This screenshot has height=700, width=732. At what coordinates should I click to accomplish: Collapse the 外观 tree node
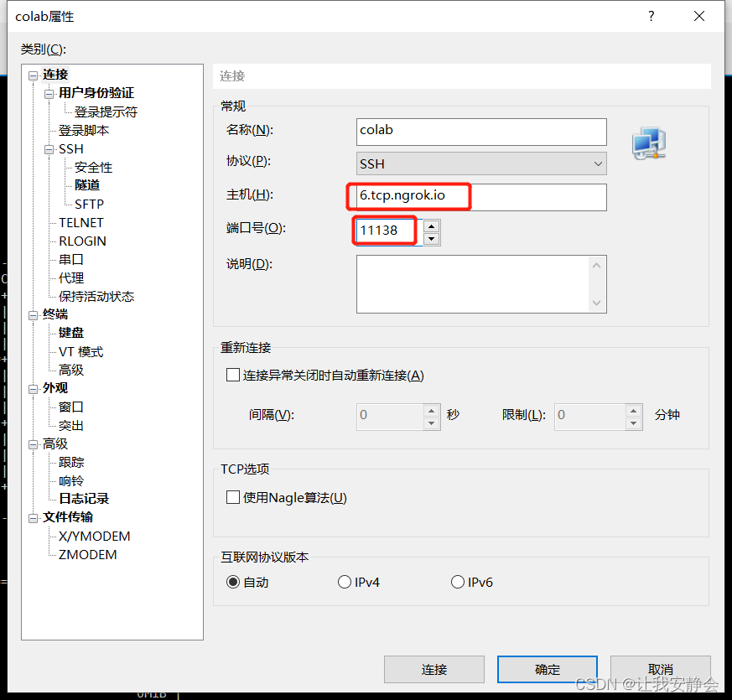click(x=34, y=389)
